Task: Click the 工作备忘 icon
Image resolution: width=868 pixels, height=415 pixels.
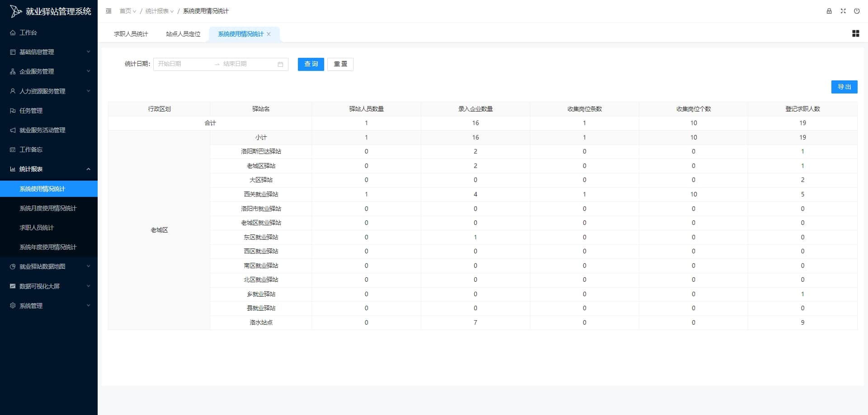Action: (13, 149)
